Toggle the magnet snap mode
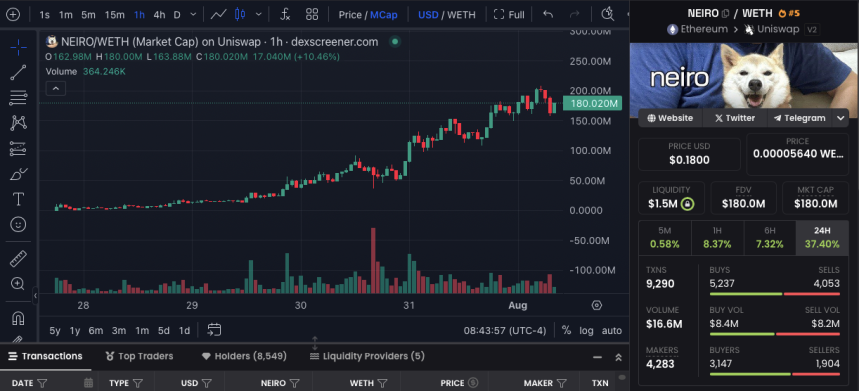The width and height of the screenshot is (859, 391). coord(18,318)
